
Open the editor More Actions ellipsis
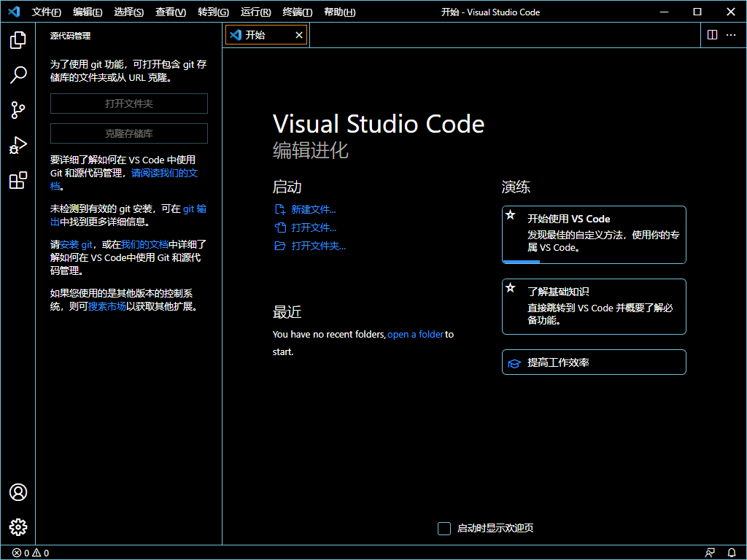(x=731, y=35)
